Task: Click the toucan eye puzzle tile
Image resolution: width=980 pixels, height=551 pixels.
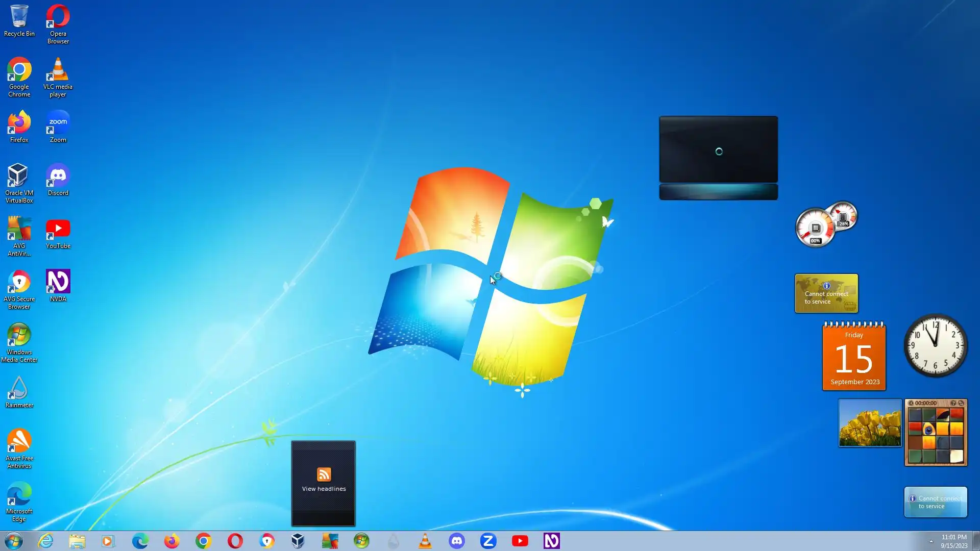Action: pyautogui.click(x=928, y=429)
